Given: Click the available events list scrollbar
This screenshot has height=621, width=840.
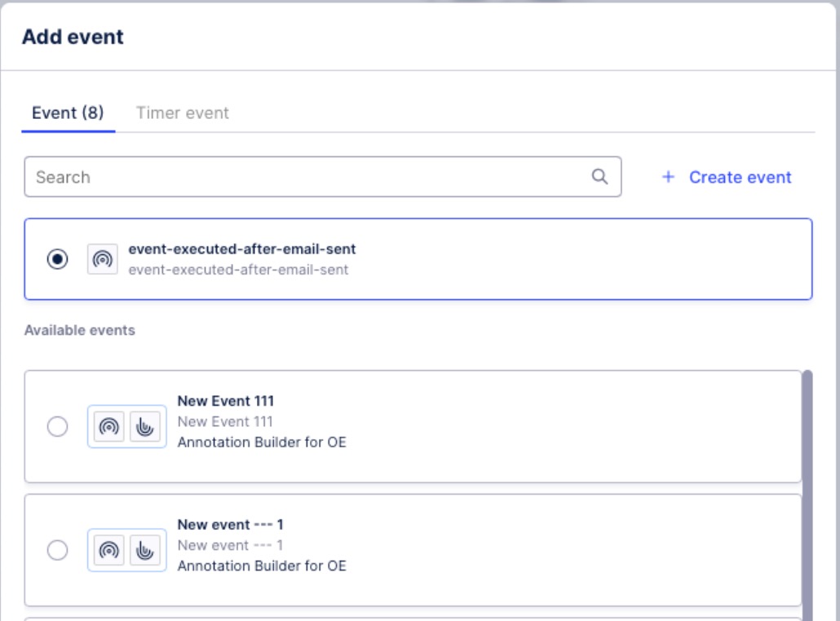Looking at the screenshot, I should click(807, 489).
